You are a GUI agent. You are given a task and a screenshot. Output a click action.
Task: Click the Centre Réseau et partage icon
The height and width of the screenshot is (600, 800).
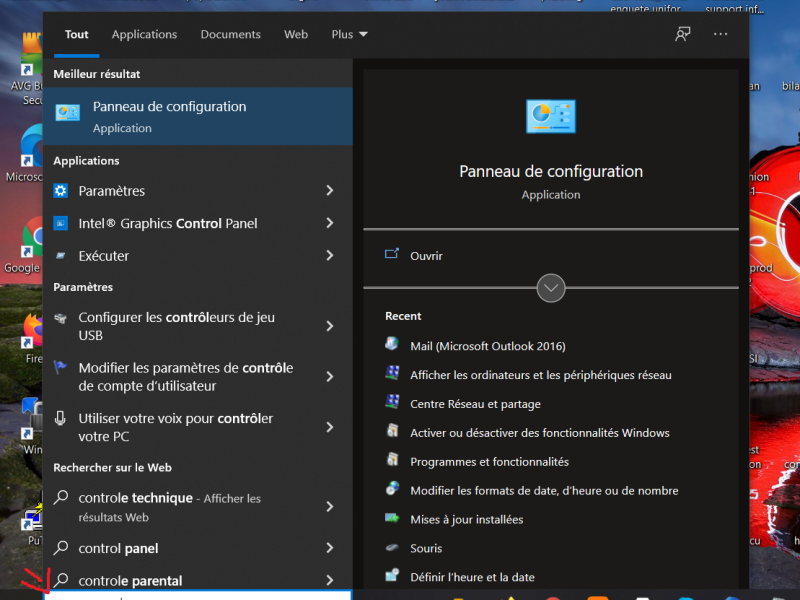pyautogui.click(x=392, y=402)
